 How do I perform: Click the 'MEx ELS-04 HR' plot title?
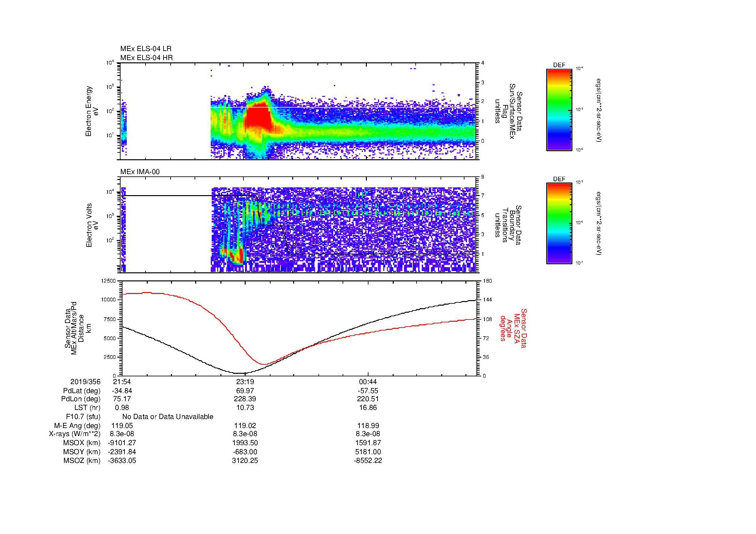point(146,58)
